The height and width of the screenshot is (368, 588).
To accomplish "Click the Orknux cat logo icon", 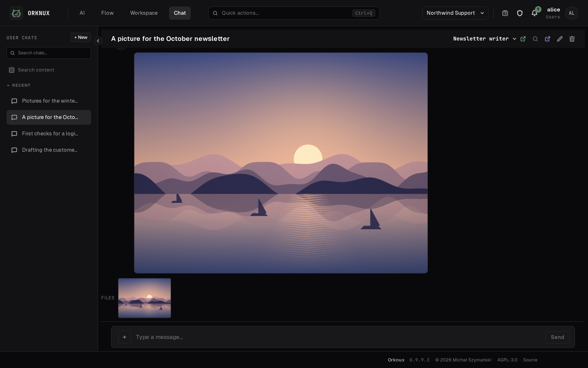I will pyautogui.click(x=16, y=13).
